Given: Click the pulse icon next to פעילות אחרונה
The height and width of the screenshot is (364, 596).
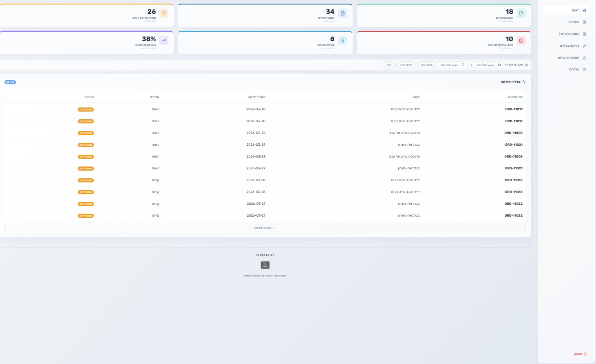Looking at the screenshot, I should tap(524, 82).
